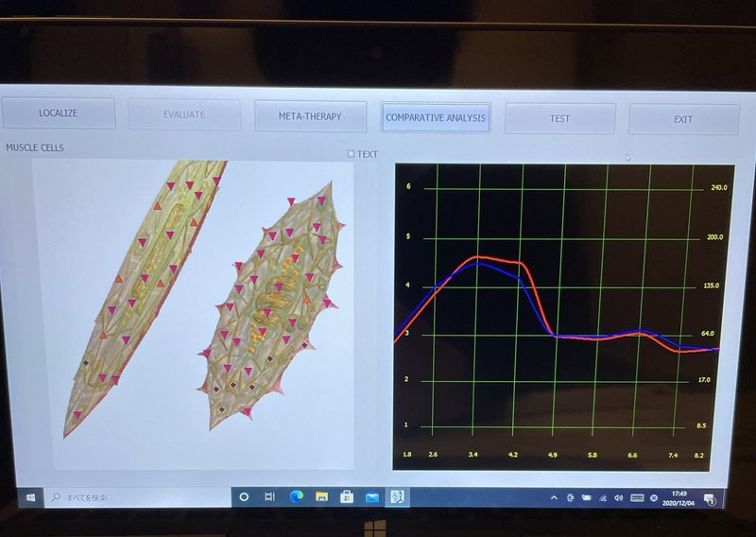Image resolution: width=756 pixels, height=537 pixels.
Task: Click EXIT to leave the screen
Action: click(683, 120)
